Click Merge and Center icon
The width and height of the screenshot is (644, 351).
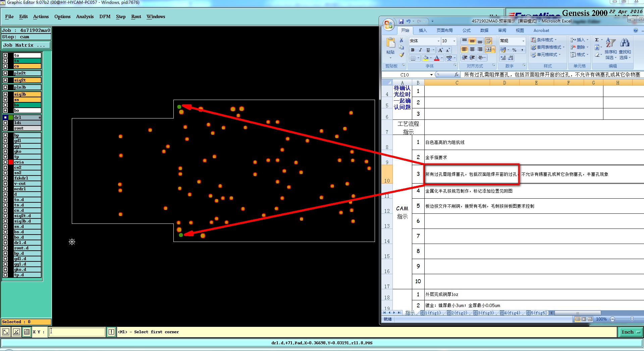pos(488,49)
